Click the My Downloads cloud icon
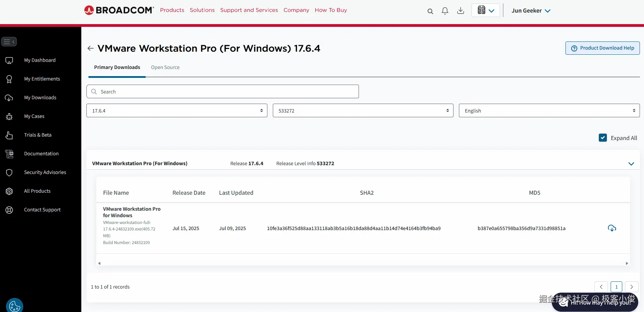 pyautogui.click(x=9, y=98)
